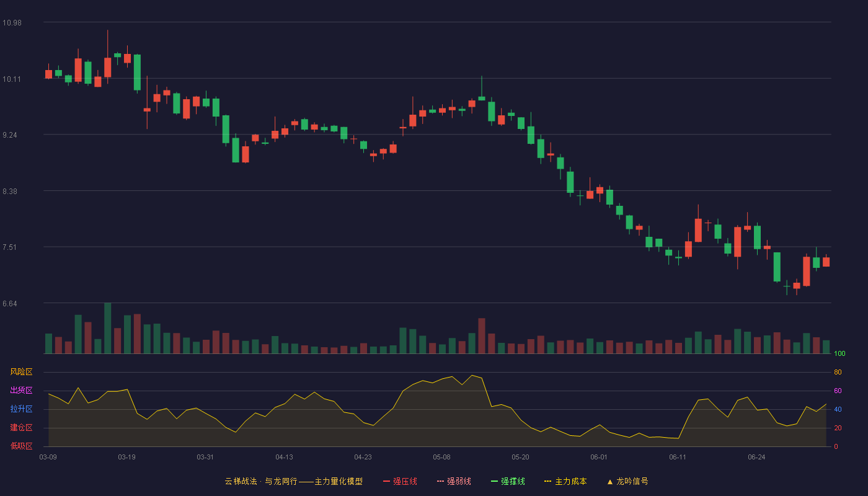The height and width of the screenshot is (496, 868).
Task: Click the blue 40 indicator scale value
Action: (838, 409)
